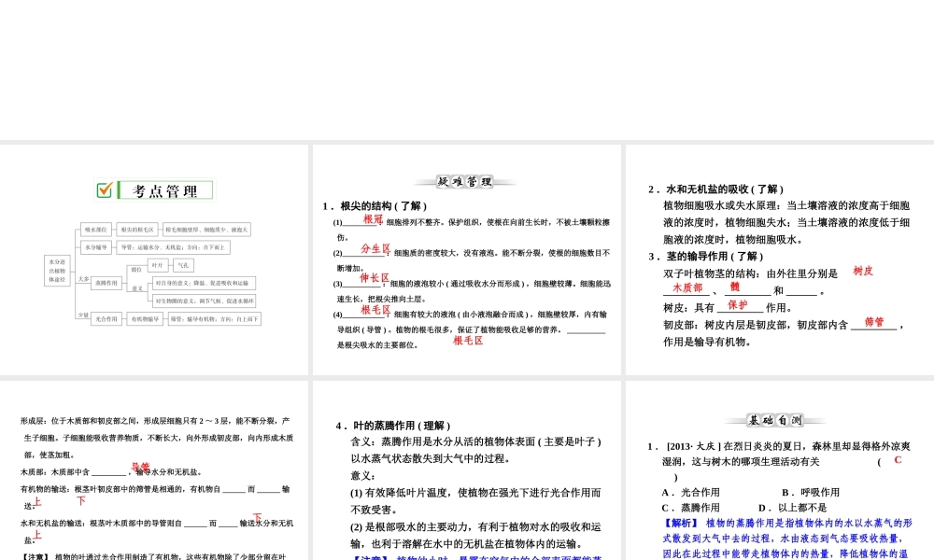The image size is (934, 560).
Task: Click the 叶片 box in mind map
Action: coord(157,265)
